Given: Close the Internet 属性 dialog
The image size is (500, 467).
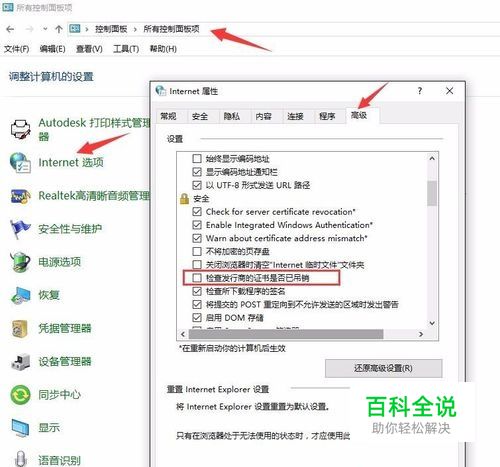Looking at the screenshot, I should (x=449, y=91).
